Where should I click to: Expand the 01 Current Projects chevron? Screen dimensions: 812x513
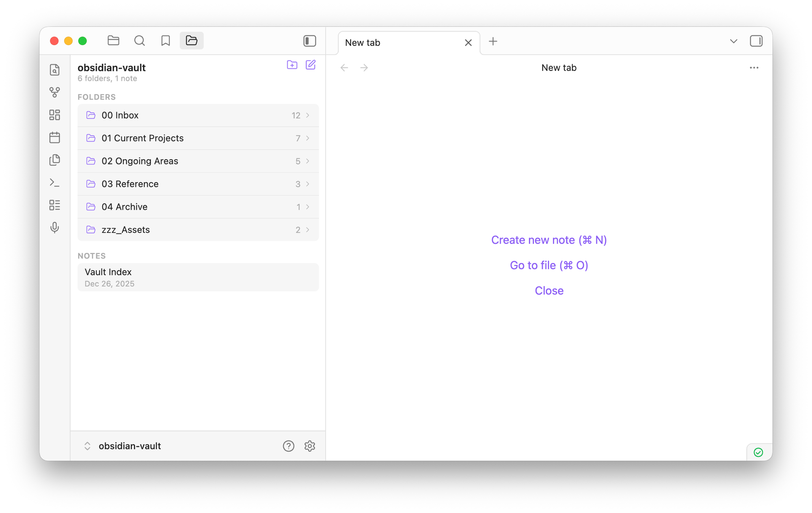point(308,138)
